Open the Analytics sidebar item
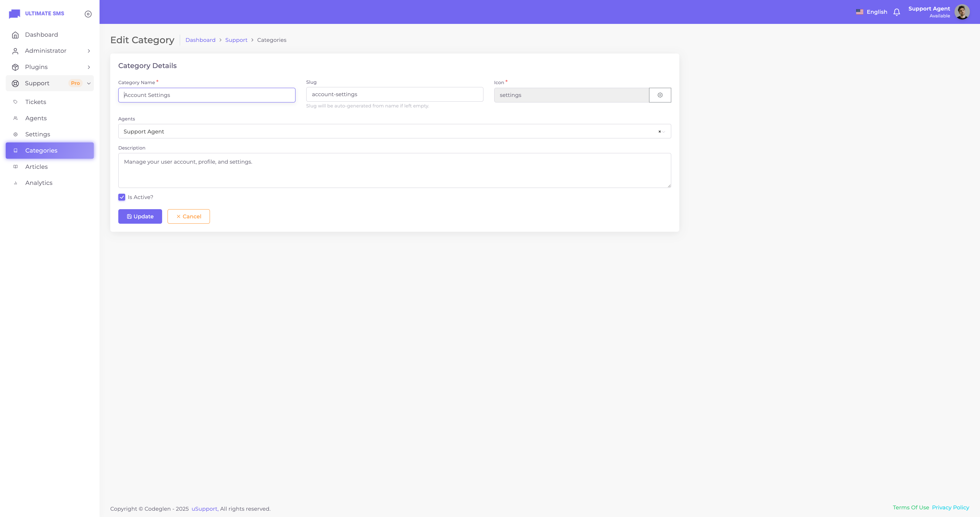Screen dimensions: 980x517 pyautogui.click(x=39, y=183)
